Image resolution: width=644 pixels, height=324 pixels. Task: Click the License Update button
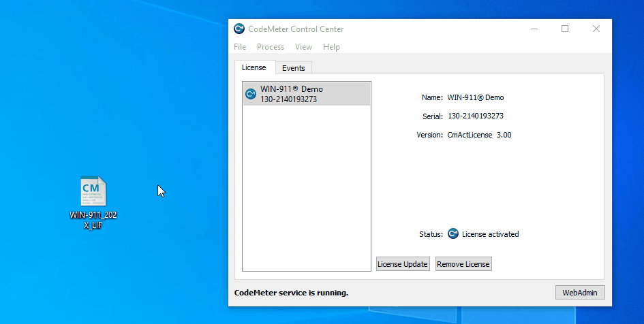click(x=403, y=264)
